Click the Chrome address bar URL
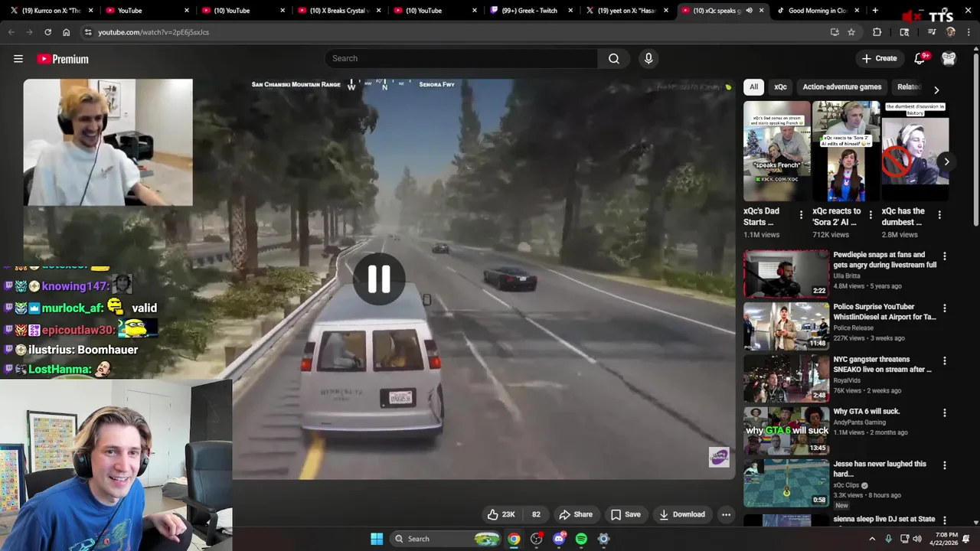This screenshot has width=980, height=551. pyautogui.click(x=153, y=32)
